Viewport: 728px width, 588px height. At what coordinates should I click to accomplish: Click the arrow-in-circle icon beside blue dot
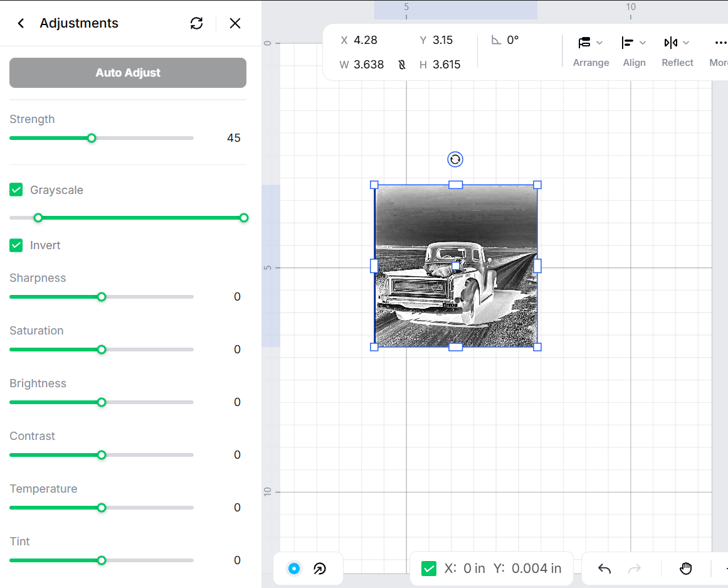[320, 569]
